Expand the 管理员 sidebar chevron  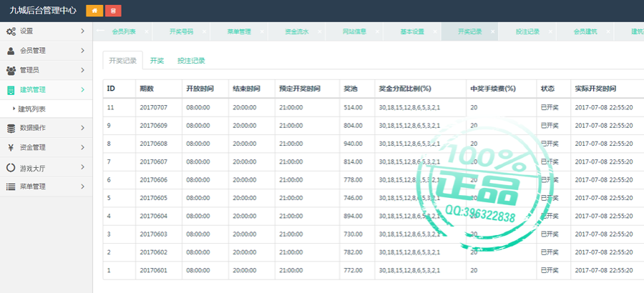pyautogui.click(x=82, y=70)
